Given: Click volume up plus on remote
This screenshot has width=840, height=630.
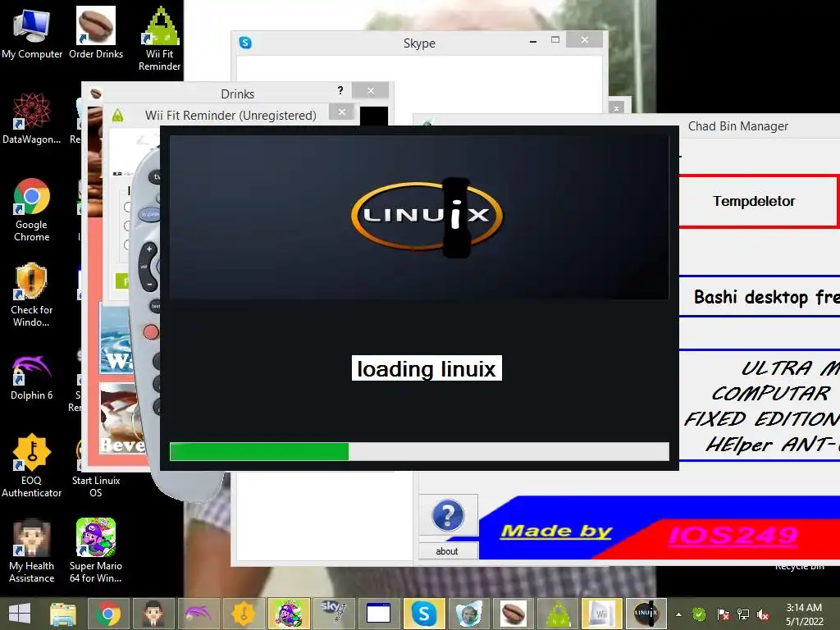Looking at the screenshot, I should coord(149,249).
